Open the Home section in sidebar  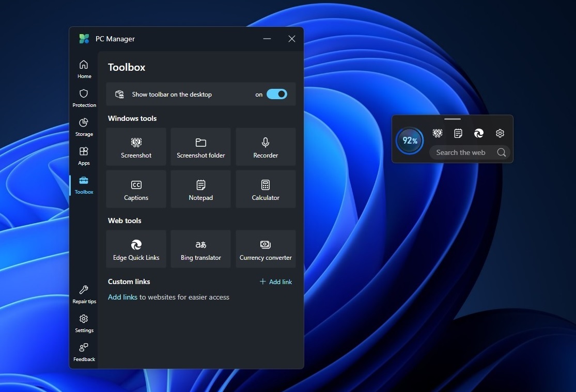(84, 69)
